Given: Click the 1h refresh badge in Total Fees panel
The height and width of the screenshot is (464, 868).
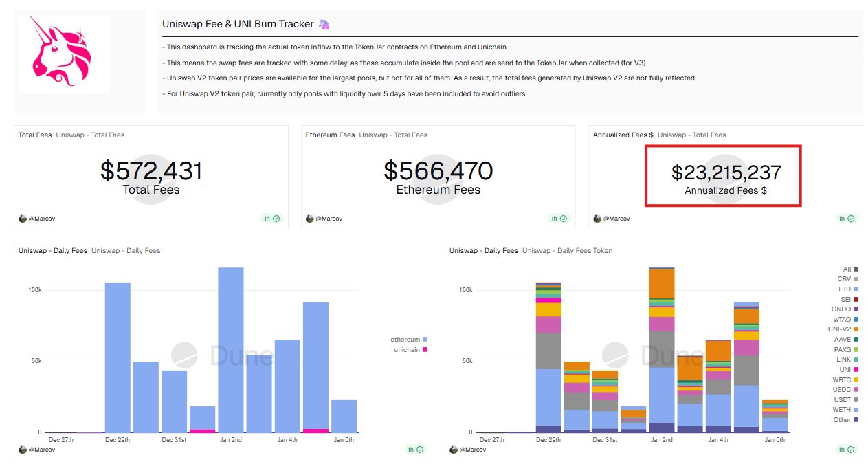Looking at the screenshot, I should (x=272, y=219).
